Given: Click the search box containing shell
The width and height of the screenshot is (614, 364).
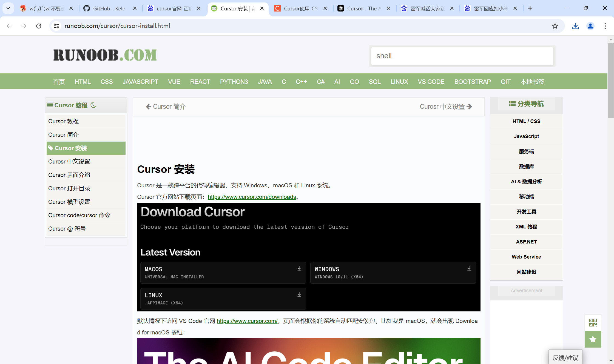Looking at the screenshot, I should pyautogui.click(x=462, y=56).
